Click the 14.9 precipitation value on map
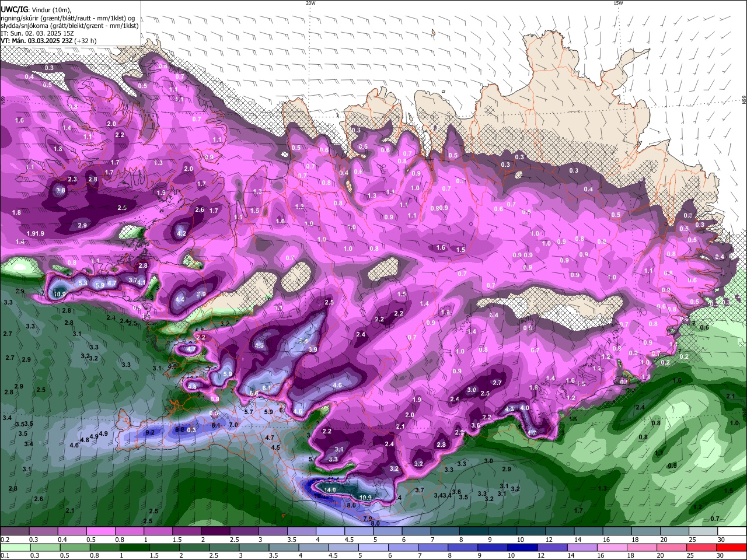The height and width of the screenshot is (560, 747). coord(330,490)
